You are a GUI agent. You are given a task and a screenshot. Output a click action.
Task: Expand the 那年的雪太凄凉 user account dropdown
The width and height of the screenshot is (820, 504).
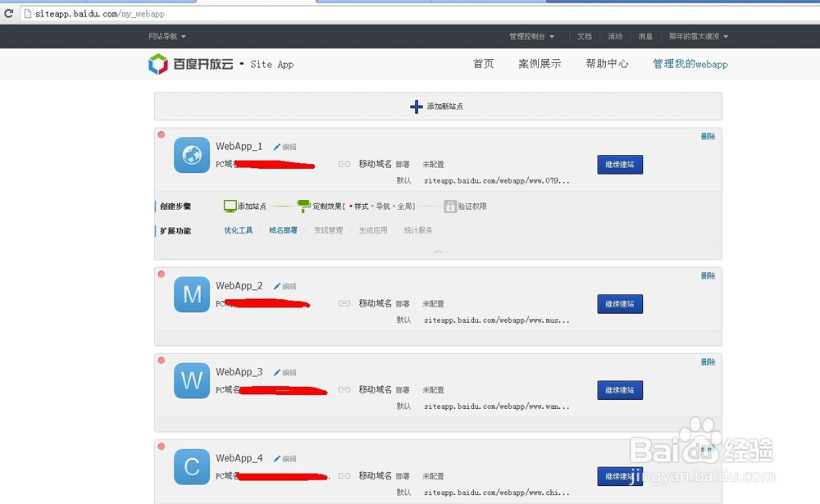[698, 36]
